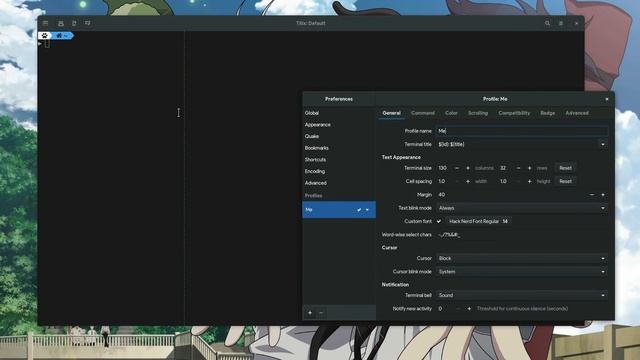640x360 pixels.
Task: Decrease cell spacing width
Action: click(457, 181)
